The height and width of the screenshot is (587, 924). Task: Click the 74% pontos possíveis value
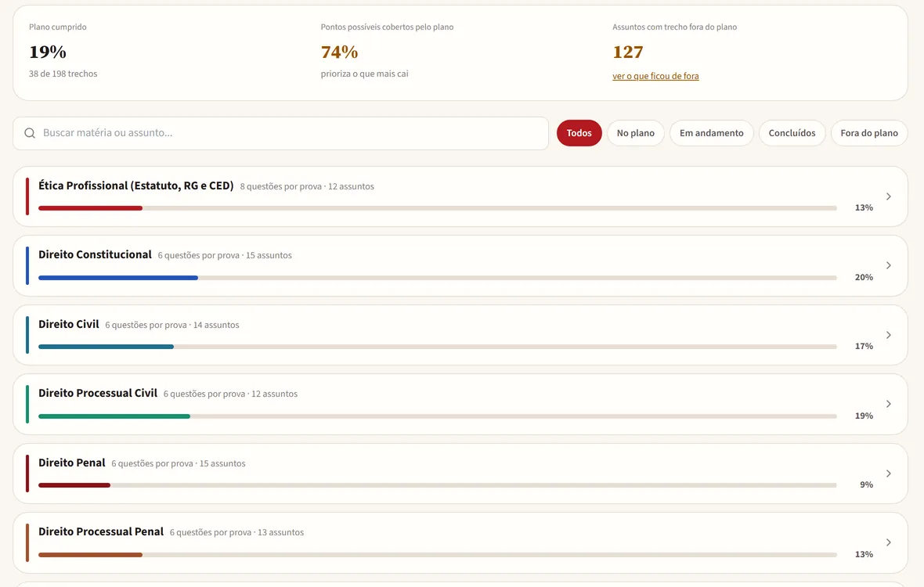pos(339,52)
